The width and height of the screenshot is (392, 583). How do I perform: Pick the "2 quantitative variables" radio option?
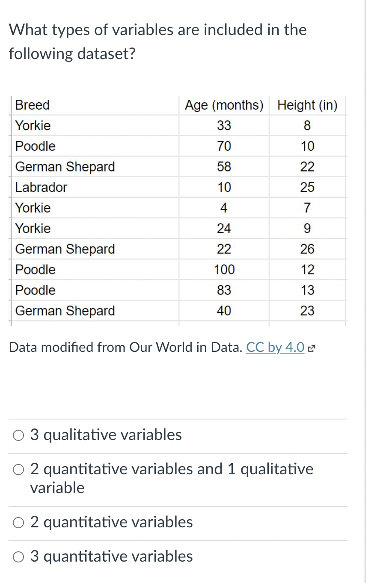(18, 523)
